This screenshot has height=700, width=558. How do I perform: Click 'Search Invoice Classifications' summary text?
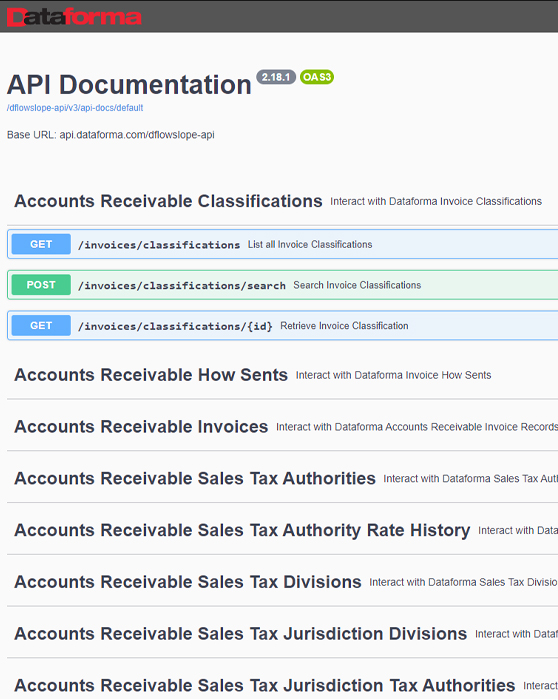point(357,285)
